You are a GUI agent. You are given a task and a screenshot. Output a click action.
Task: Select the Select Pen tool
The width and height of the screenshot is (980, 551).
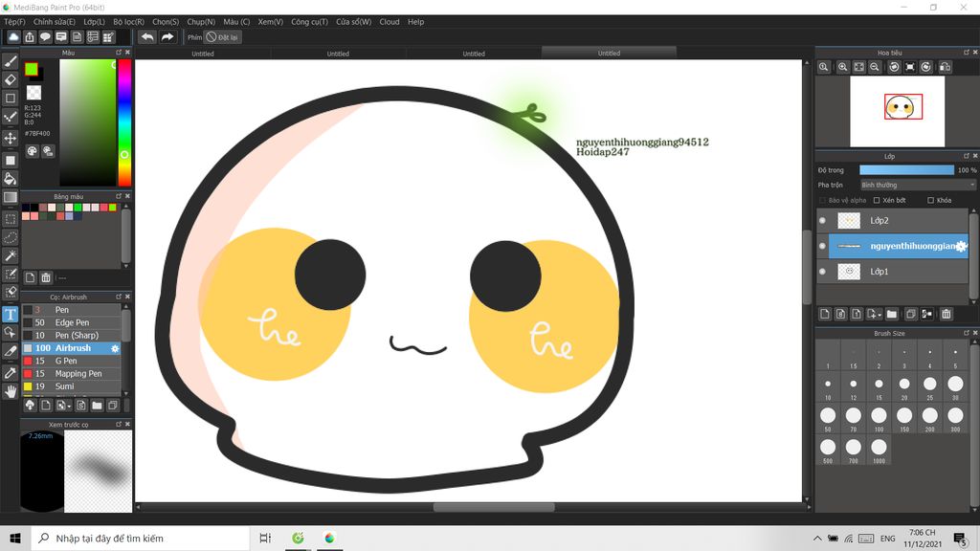(x=10, y=274)
